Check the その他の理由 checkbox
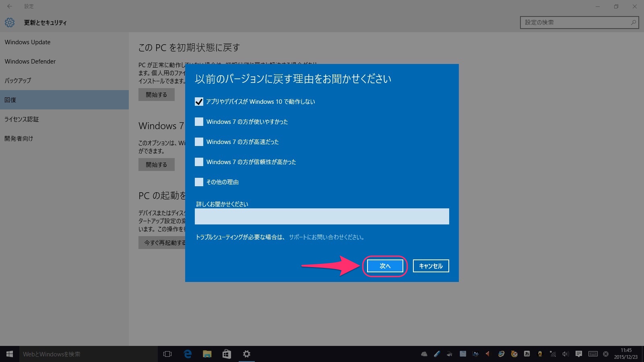 tap(199, 182)
